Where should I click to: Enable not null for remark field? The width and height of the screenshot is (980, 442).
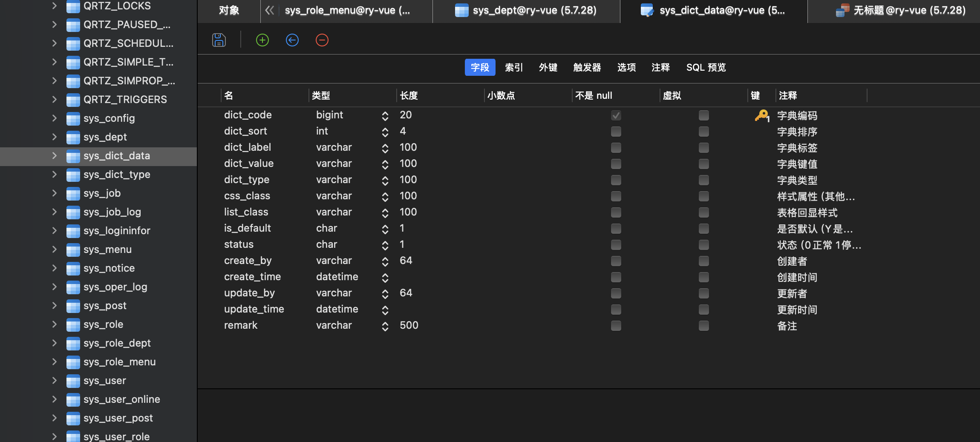(x=616, y=326)
